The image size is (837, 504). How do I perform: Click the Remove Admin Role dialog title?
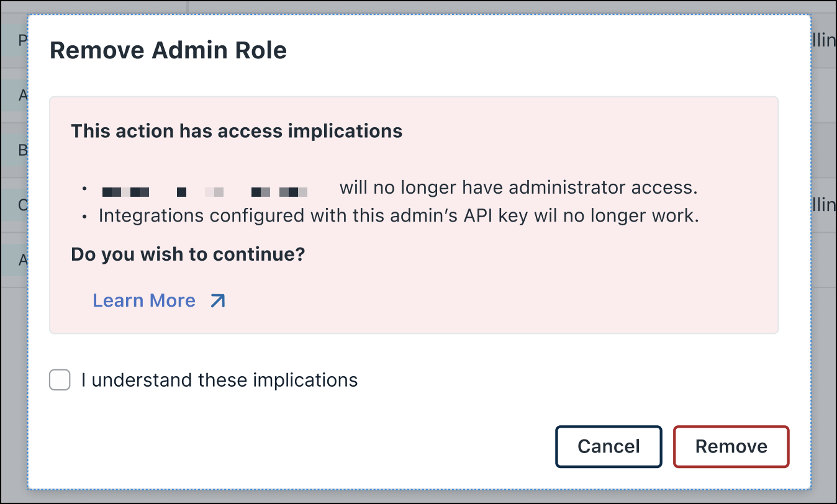pyautogui.click(x=168, y=50)
